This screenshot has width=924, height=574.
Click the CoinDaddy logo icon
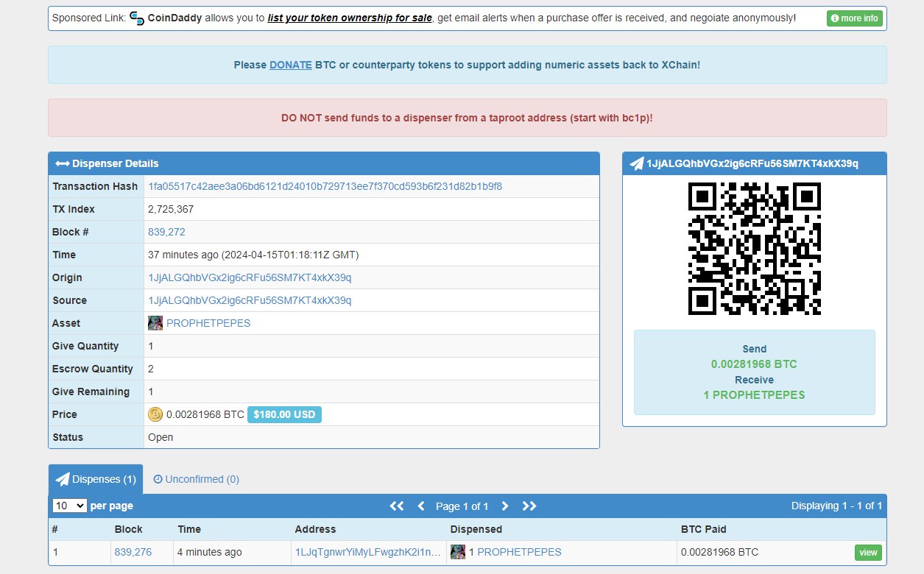click(137, 18)
